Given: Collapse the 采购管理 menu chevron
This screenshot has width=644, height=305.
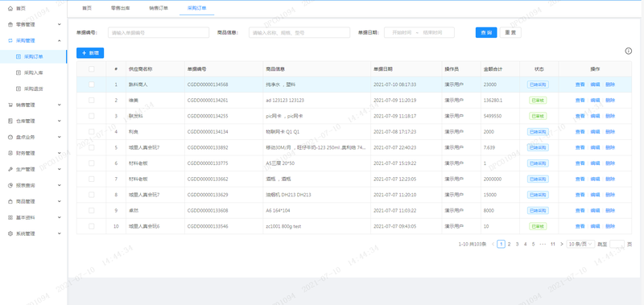Looking at the screenshot, I should pos(59,40).
